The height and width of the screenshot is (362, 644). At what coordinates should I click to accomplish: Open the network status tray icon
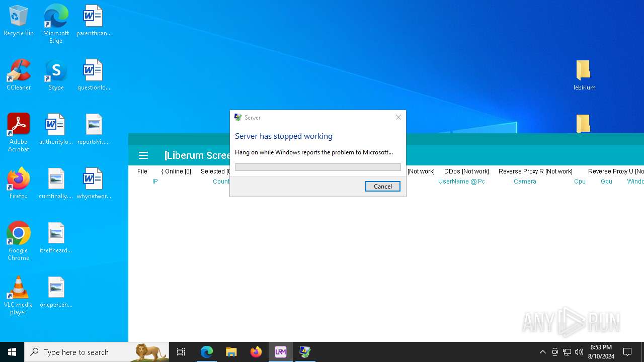567,352
